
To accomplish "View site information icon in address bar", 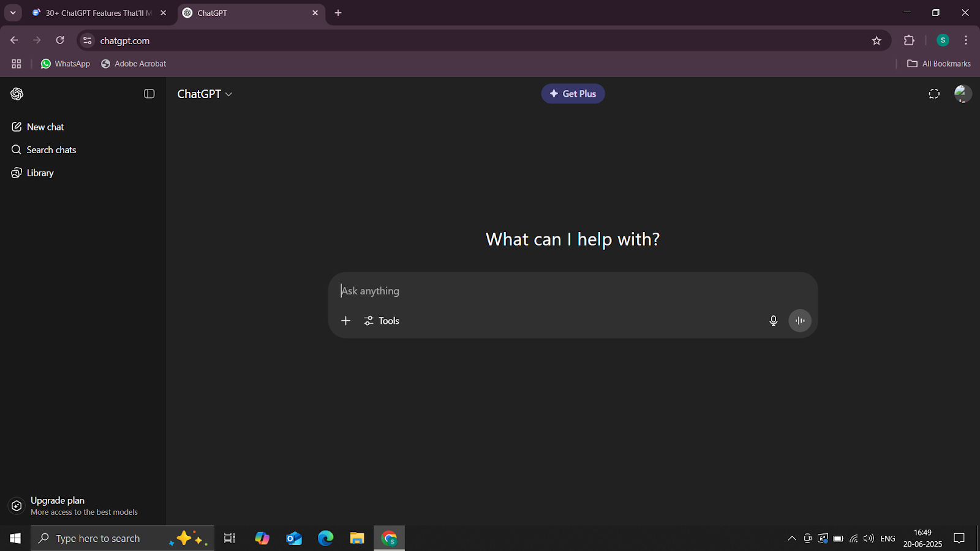I will tap(88, 40).
